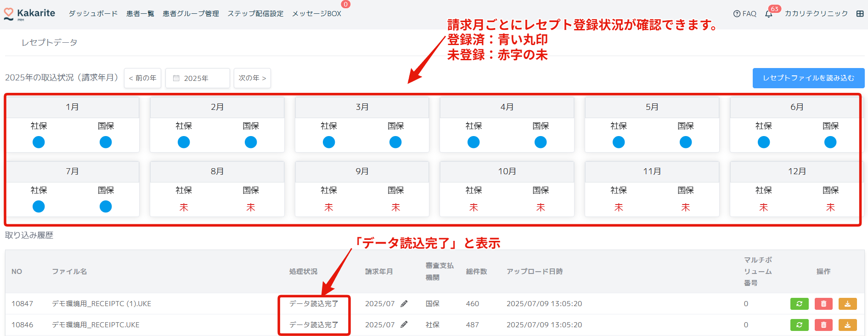This screenshot has width=868, height=336.
Task: Open ステップ配信設定 menu
Action: [255, 14]
